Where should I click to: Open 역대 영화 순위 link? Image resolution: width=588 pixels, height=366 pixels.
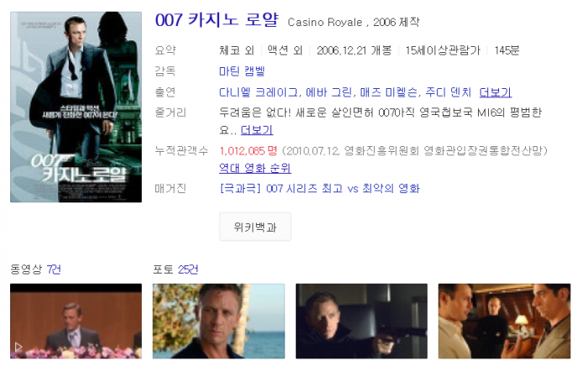(x=255, y=168)
